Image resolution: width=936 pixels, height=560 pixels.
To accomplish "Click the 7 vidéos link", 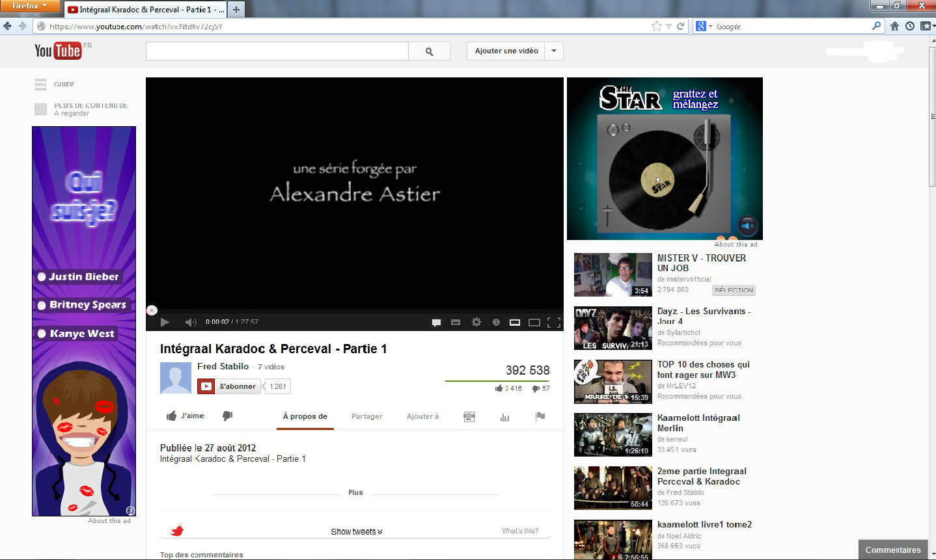I will click(x=271, y=367).
